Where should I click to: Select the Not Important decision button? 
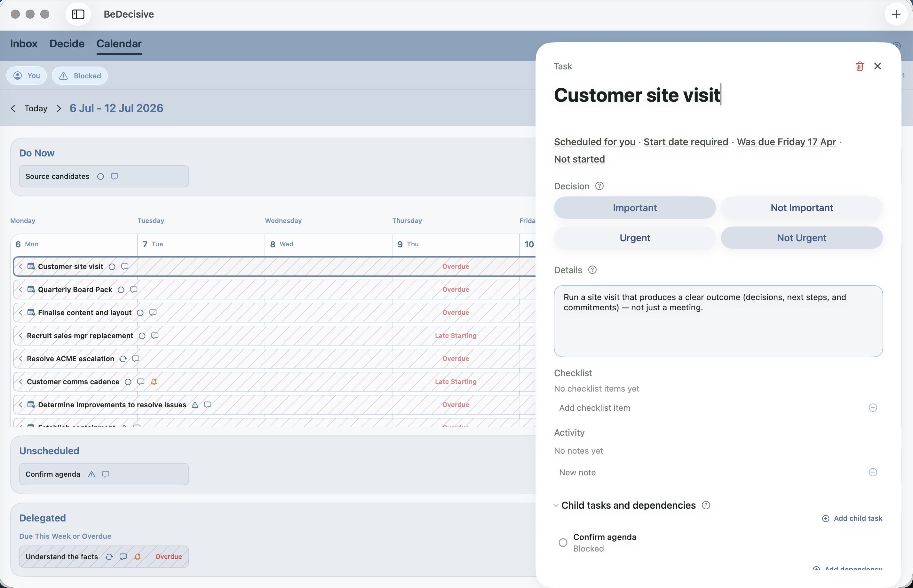tap(802, 208)
